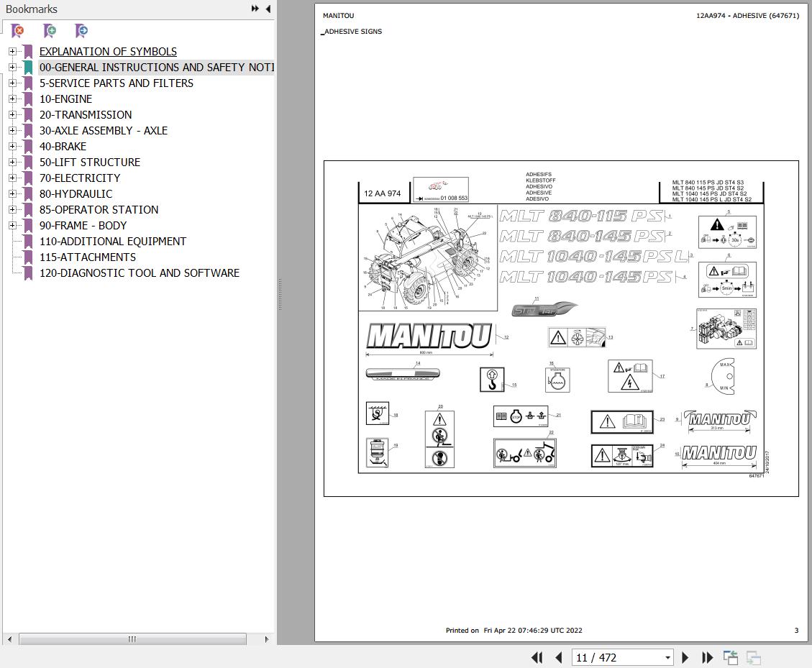This screenshot has width=812, height=668.
Task: Click the MLT 840-115 PS decal
Action: [582, 216]
